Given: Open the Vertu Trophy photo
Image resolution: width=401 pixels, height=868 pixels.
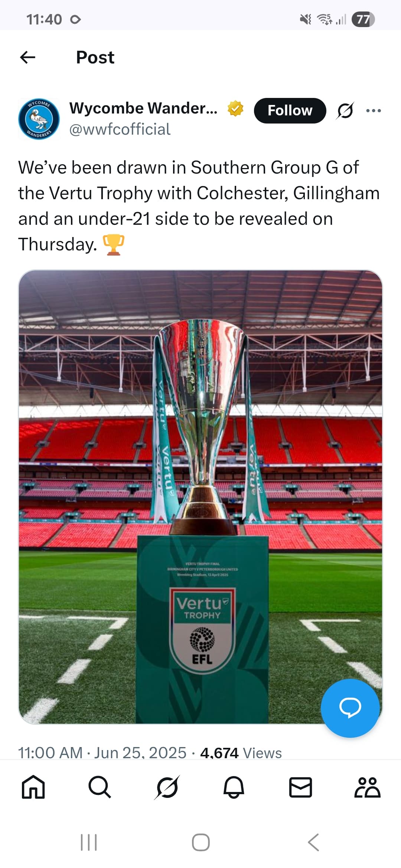Looking at the screenshot, I should pyautogui.click(x=200, y=497).
